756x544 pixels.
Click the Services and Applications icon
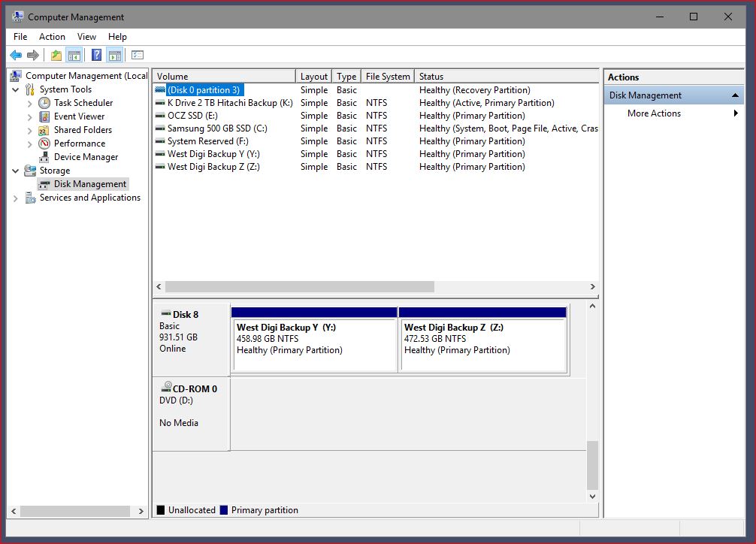click(30, 198)
